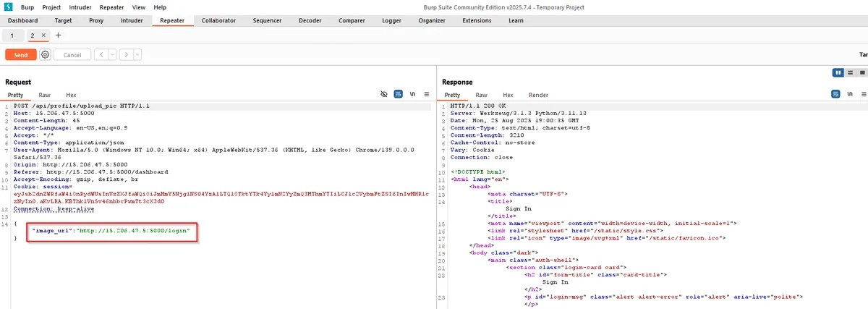Switch to the Learn tab
The image size is (868, 309).
516,21
